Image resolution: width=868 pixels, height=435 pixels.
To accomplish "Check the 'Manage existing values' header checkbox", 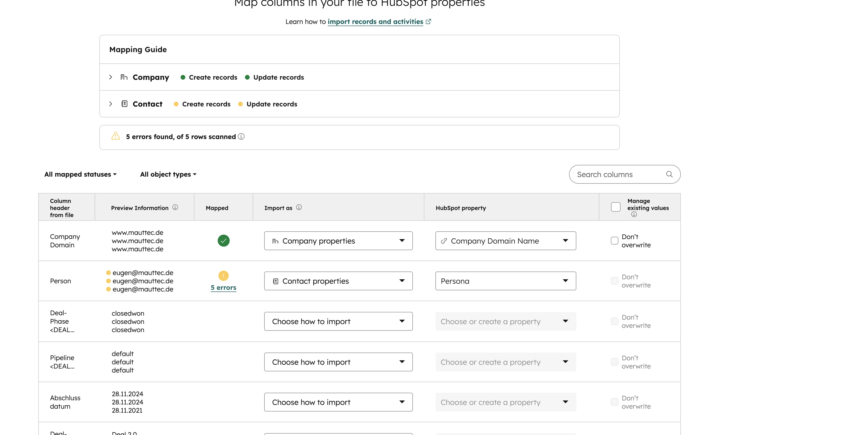I will [x=616, y=206].
